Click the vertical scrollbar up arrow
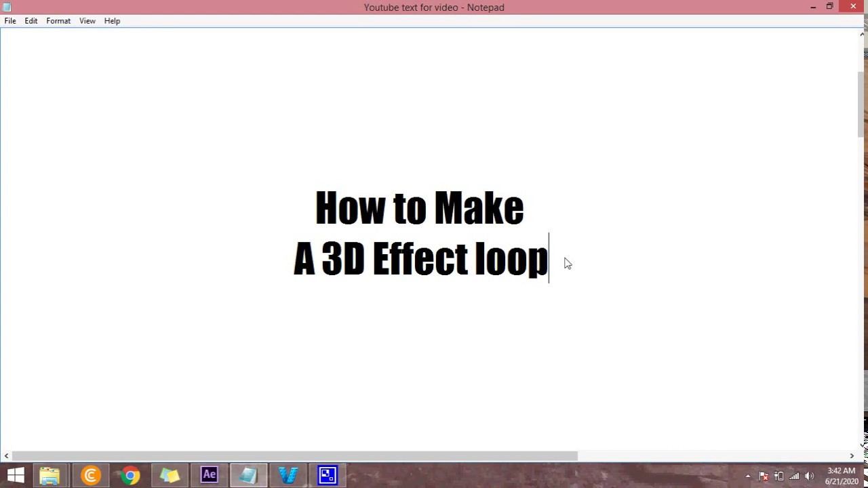The height and width of the screenshot is (488, 868). click(x=863, y=35)
